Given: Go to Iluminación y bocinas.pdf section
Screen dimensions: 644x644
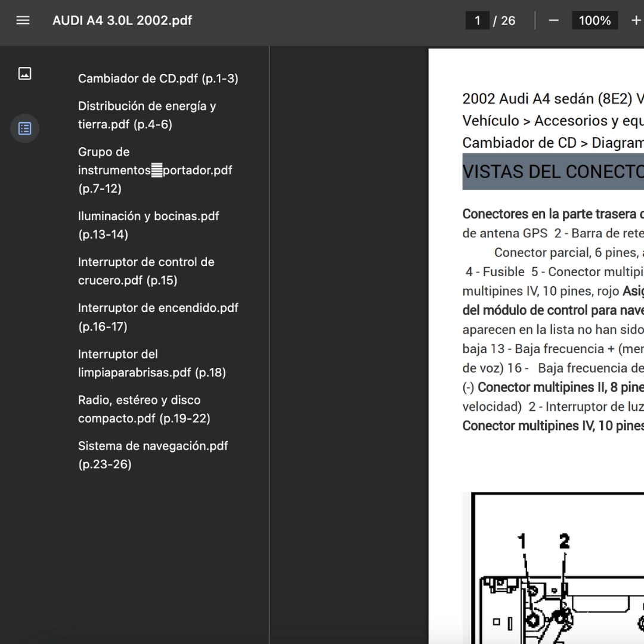Looking at the screenshot, I should (x=148, y=225).
